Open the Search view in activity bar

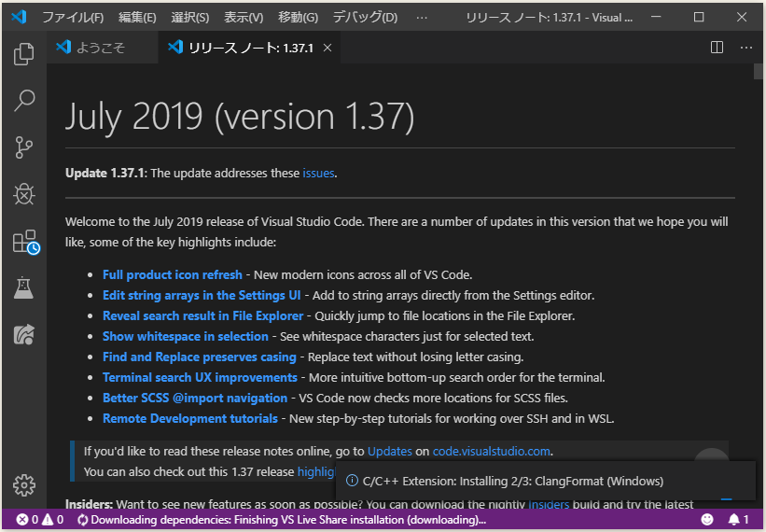coord(24,101)
